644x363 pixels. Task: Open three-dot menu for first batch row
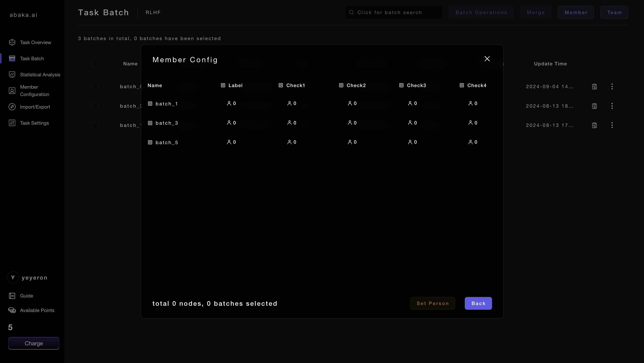[612, 87]
